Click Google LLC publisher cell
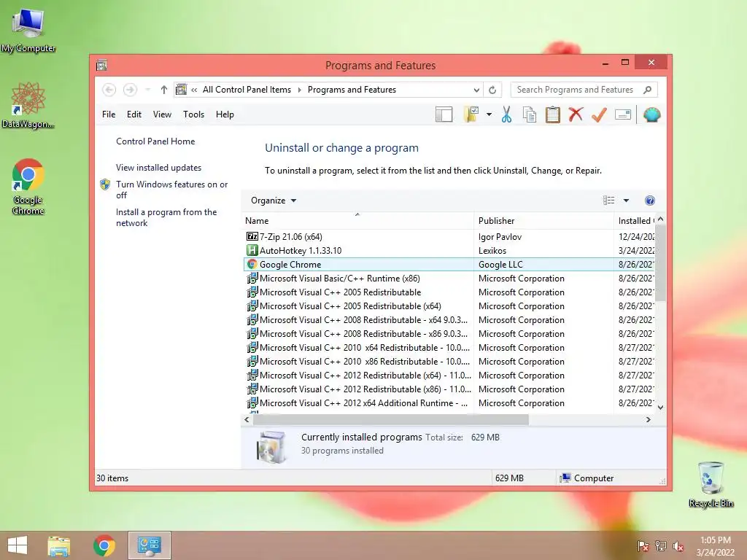 pos(500,264)
